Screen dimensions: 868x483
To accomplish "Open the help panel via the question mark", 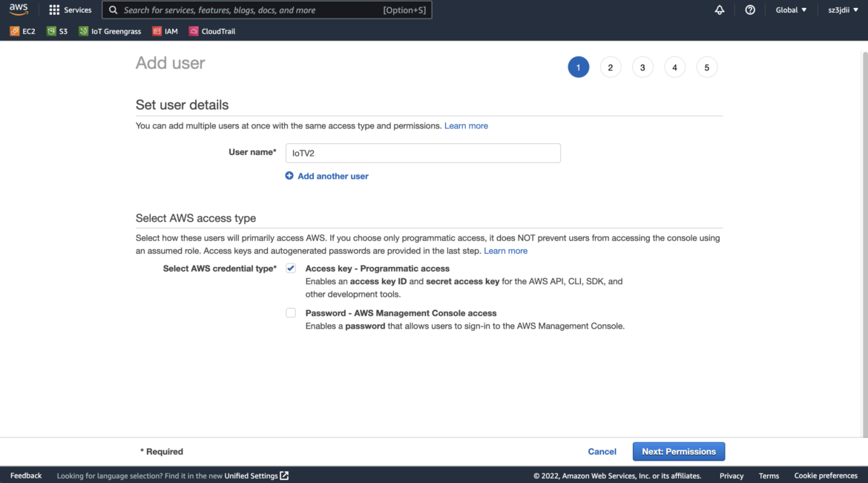I will pos(749,10).
